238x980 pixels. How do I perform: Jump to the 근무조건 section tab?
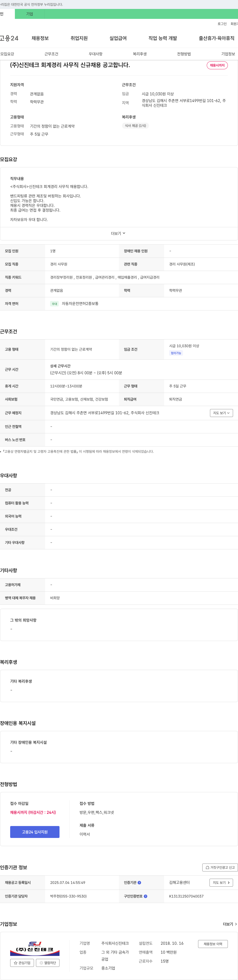click(x=51, y=54)
